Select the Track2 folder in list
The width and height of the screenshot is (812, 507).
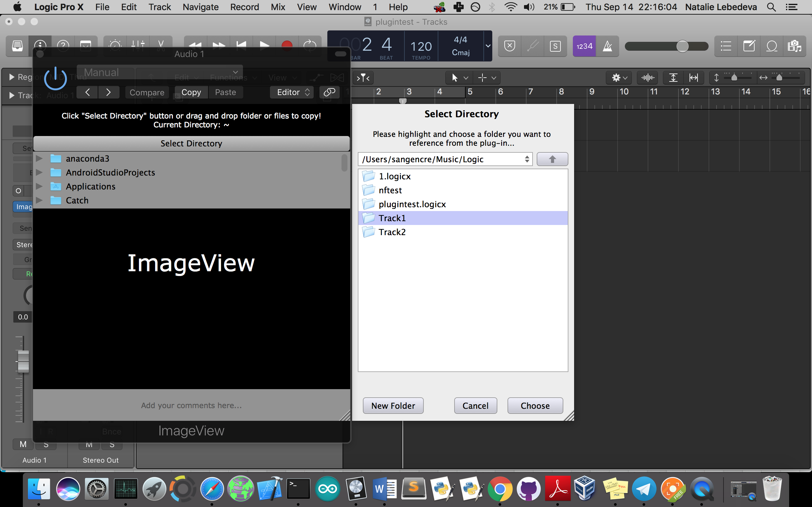pos(392,232)
